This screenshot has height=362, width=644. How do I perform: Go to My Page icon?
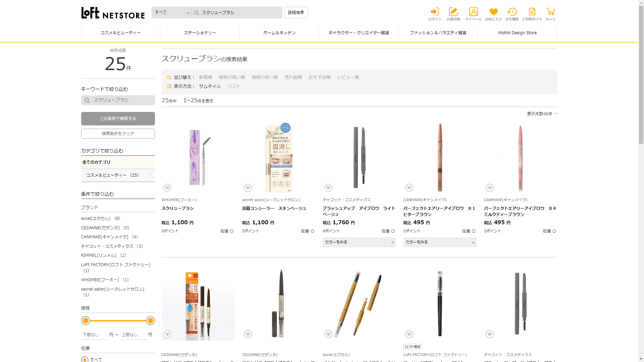pos(473,14)
